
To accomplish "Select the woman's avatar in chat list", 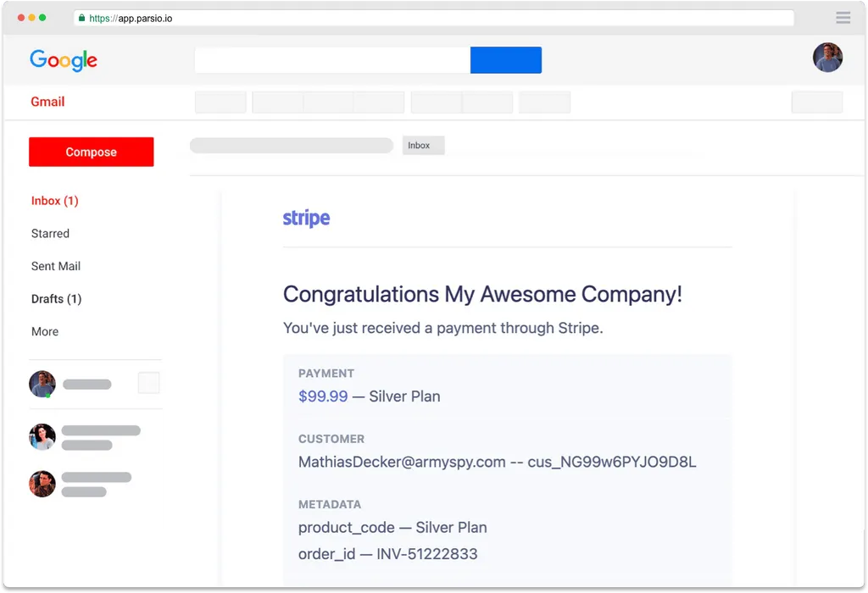I will 42,437.
